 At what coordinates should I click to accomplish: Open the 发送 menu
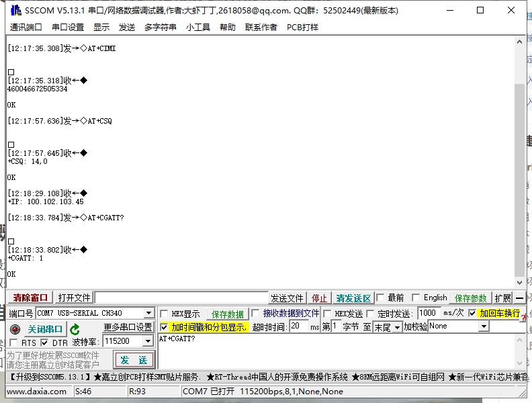pos(127,27)
